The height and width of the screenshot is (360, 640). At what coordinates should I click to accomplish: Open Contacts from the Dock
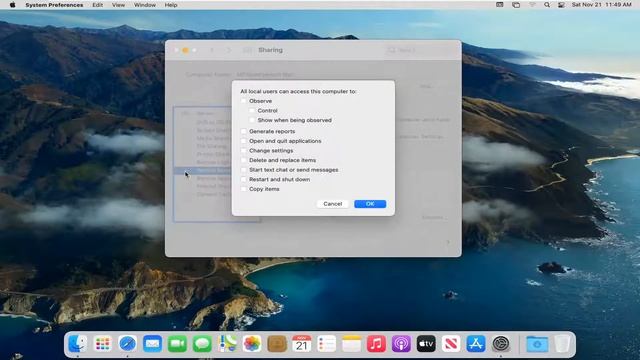(277, 344)
